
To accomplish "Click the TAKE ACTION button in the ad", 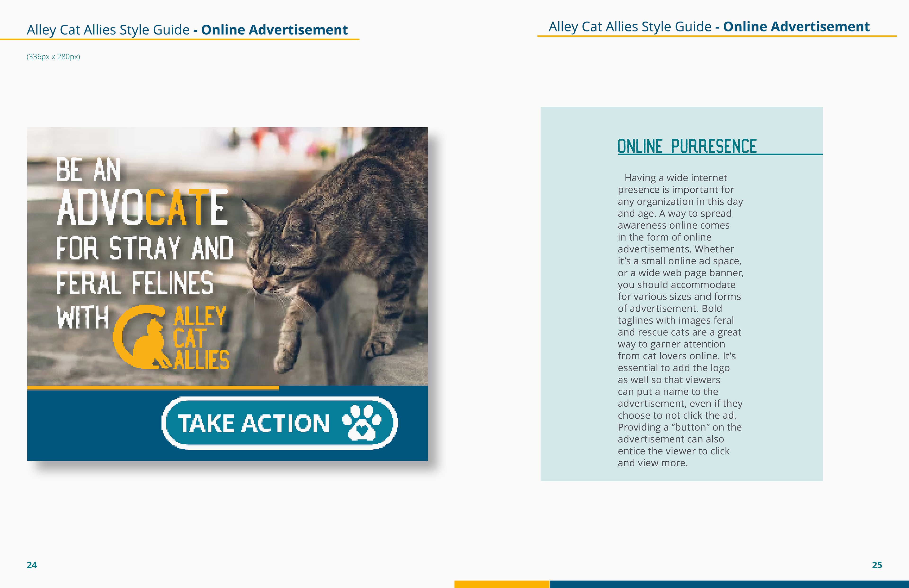I will click(280, 423).
